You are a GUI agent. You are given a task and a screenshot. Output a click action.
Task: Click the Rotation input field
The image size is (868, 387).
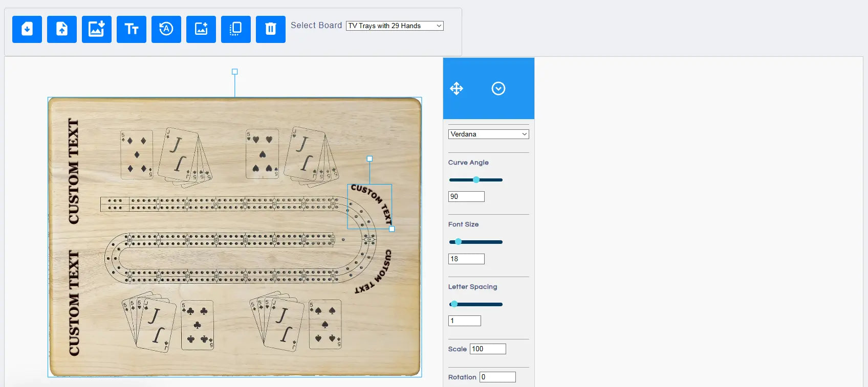click(497, 377)
